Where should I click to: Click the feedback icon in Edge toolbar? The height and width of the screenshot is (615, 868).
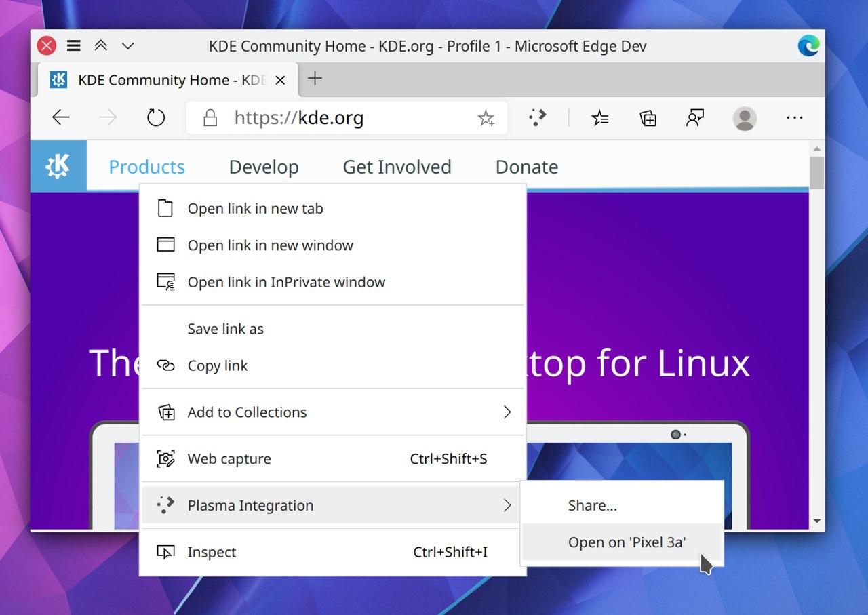[695, 119]
